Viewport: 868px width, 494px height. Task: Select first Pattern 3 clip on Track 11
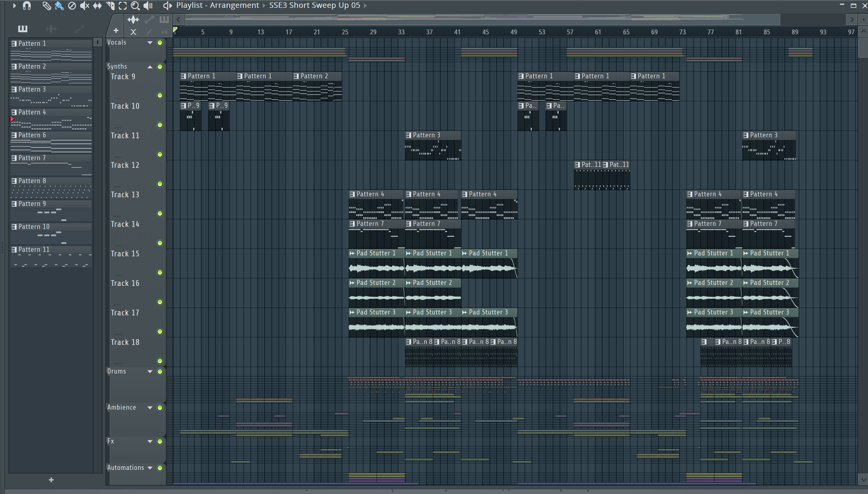pyautogui.click(x=433, y=145)
